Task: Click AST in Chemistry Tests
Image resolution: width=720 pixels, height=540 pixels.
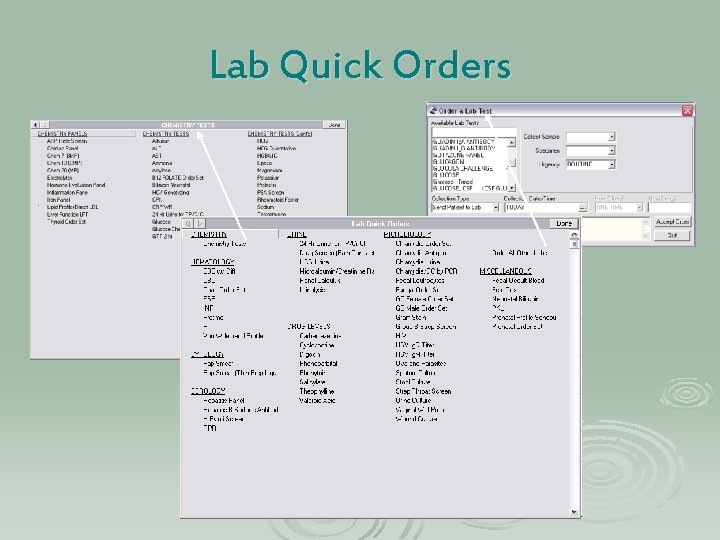Action: tap(157, 156)
